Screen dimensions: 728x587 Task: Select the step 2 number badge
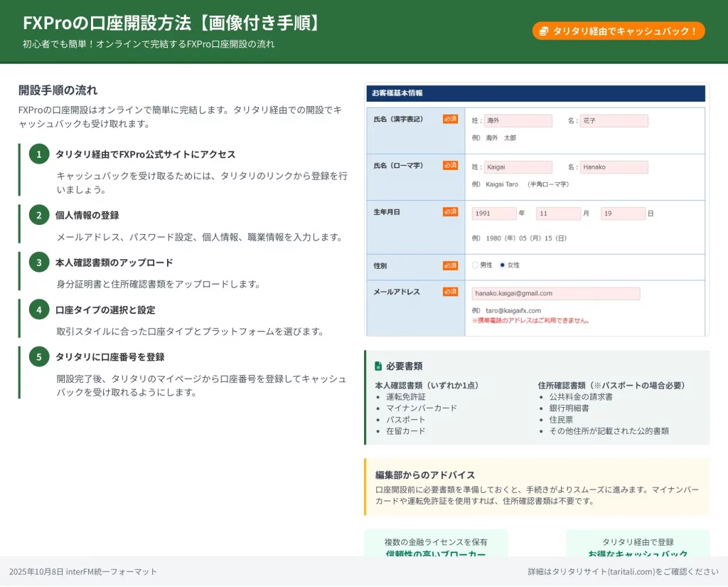39,215
